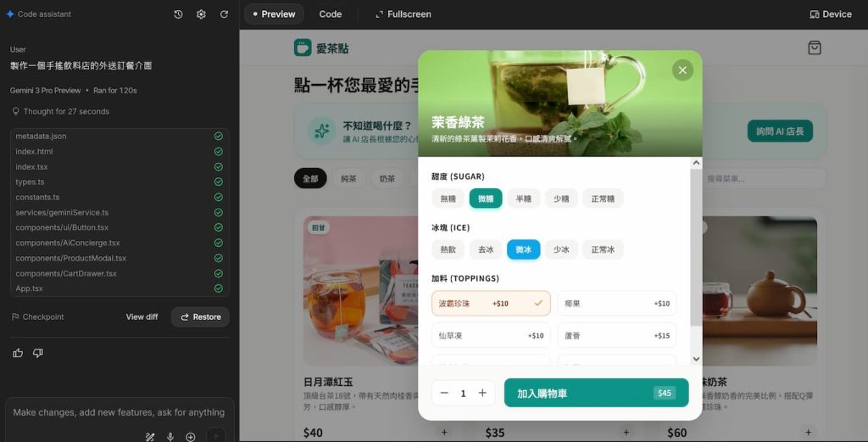Select 正常糖 sugar level
Image resolution: width=868 pixels, height=442 pixels.
point(603,199)
